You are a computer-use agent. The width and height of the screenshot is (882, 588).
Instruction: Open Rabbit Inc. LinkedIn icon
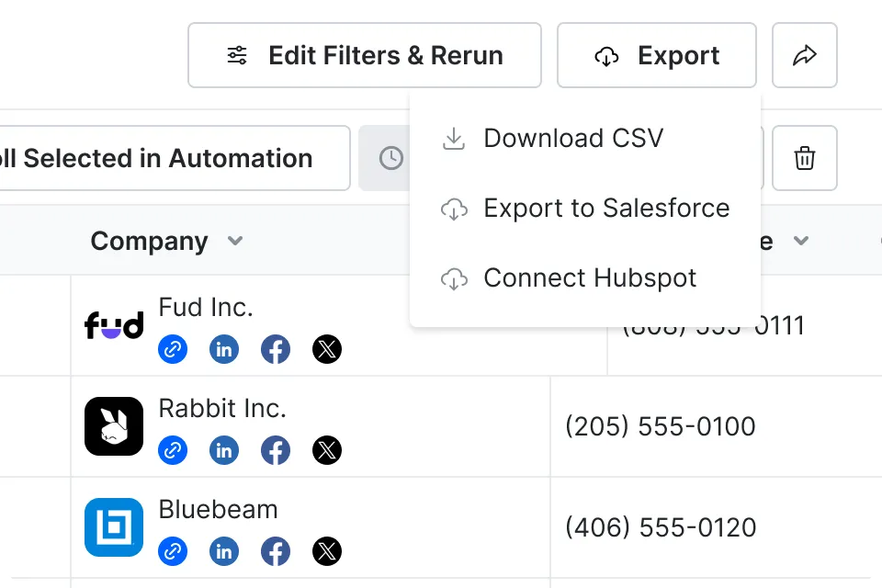pyautogui.click(x=224, y=450)
